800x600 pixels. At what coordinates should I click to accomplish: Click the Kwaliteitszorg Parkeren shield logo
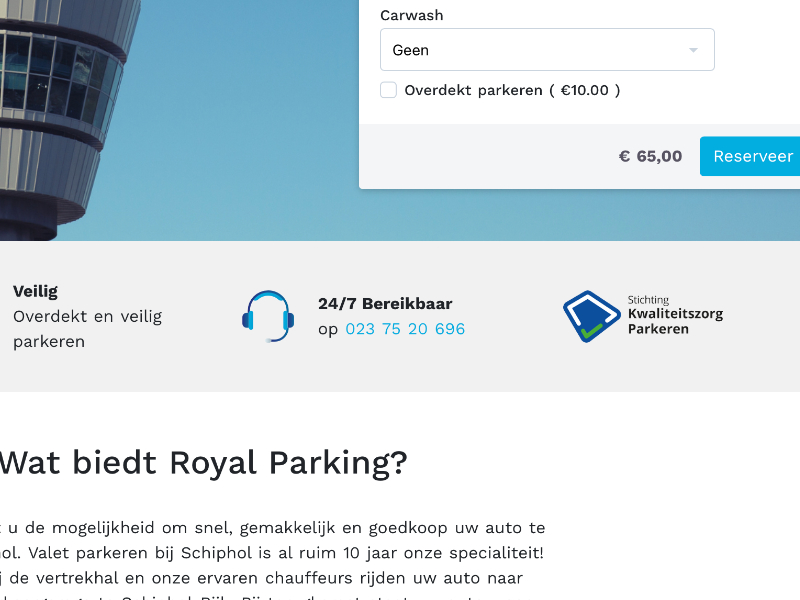(591, 316)
